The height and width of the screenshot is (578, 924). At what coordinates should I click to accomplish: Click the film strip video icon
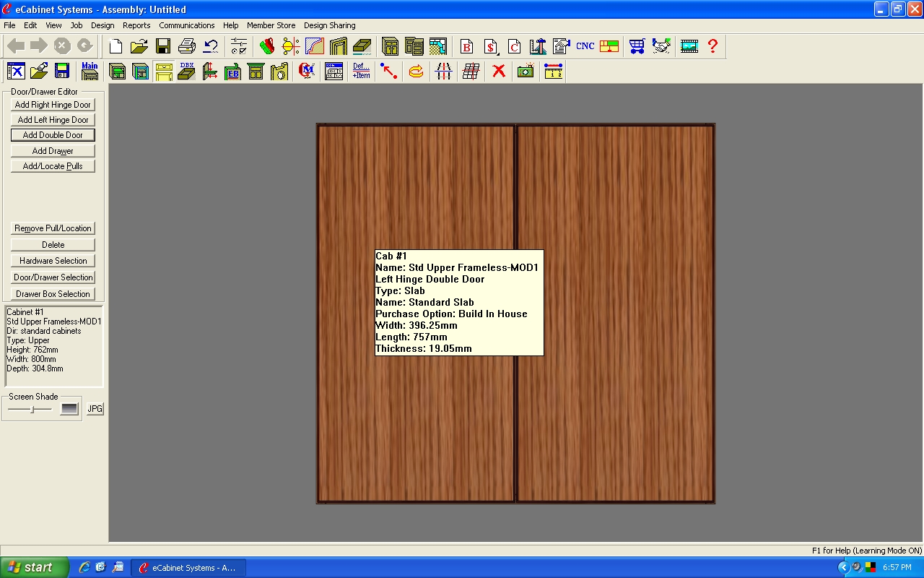[x=689, y=47]
